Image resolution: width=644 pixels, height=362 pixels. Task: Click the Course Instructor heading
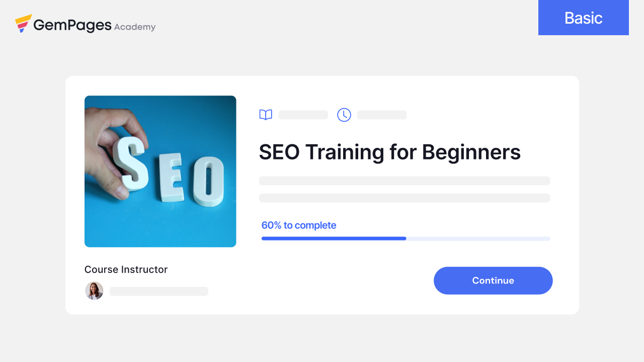126,269
